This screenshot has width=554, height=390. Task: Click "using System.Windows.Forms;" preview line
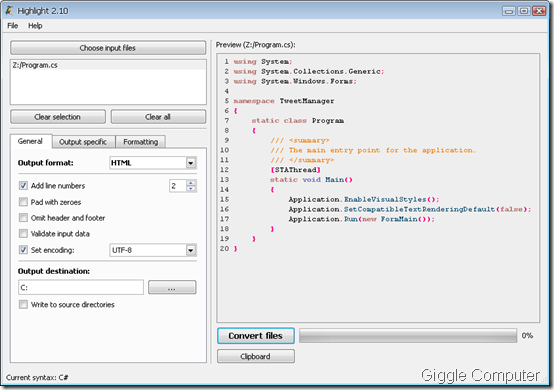(295, 81)
